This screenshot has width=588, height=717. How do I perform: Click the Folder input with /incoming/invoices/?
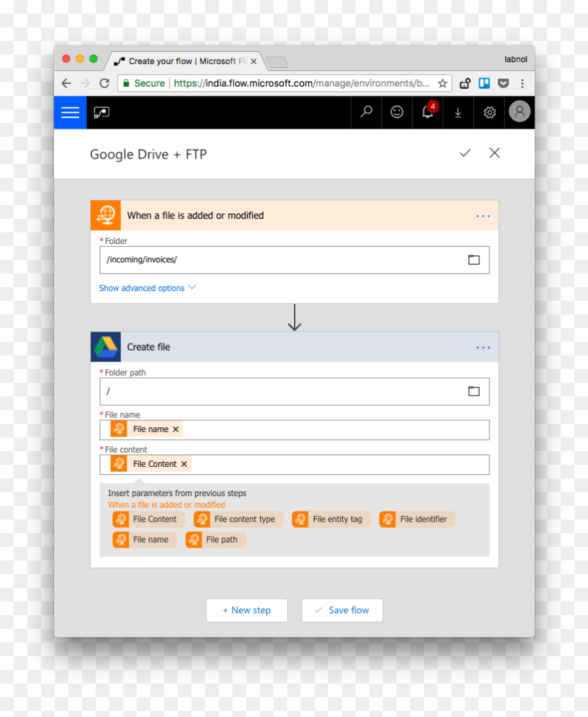pyautogui.click(x=294, y=260)
